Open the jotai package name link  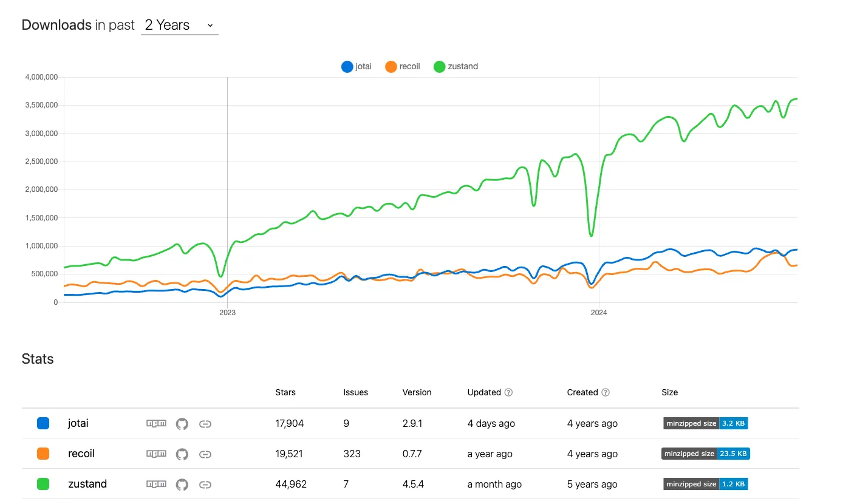pos(78,423)
